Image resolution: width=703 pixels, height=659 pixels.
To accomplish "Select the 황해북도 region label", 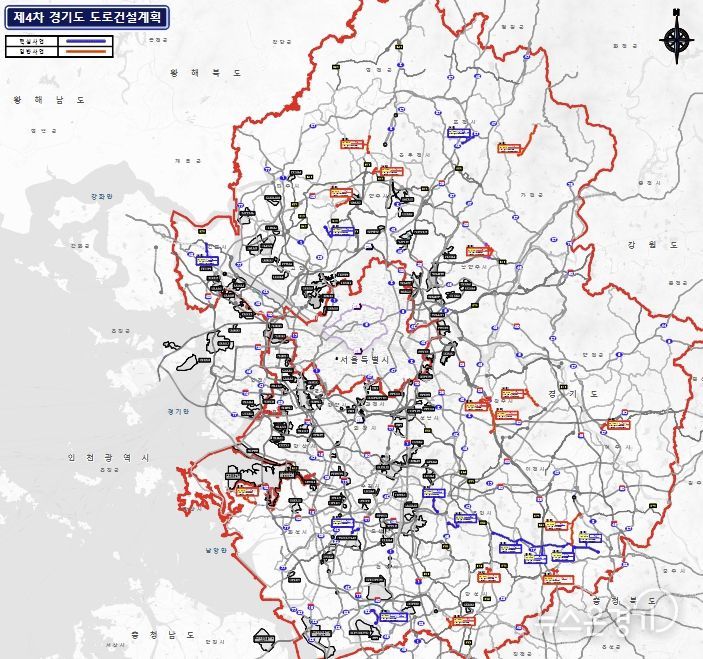I will pyautogui.click(x=206, y=73).
